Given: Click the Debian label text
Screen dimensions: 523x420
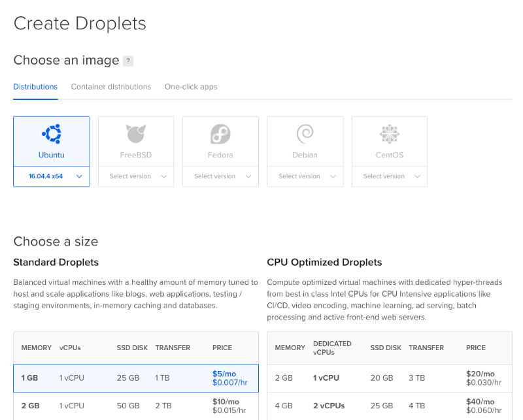Looking at the screenshot, I should click(x=305, y=155).
